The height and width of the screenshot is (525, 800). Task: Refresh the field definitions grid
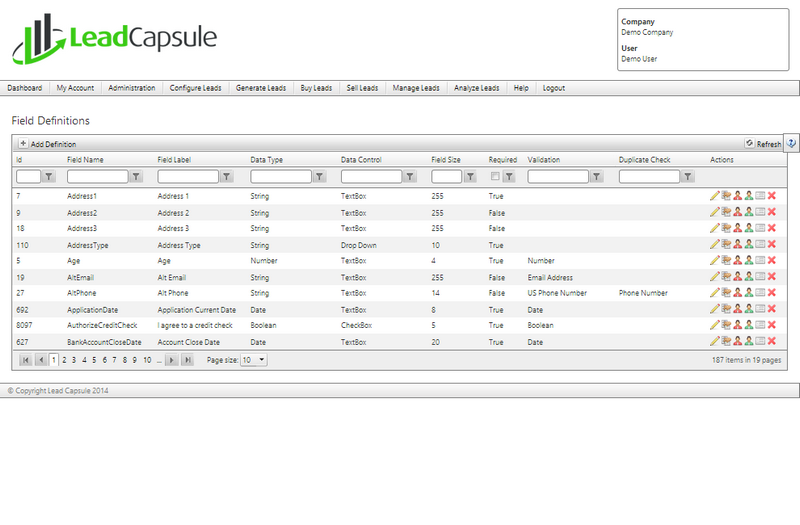tap(763, 144)
